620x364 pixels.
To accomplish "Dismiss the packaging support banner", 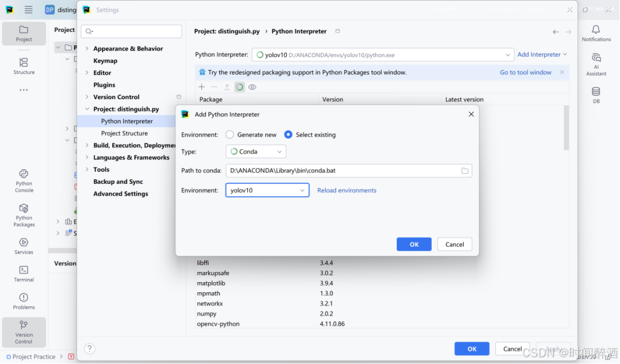I will click(562, 72).
